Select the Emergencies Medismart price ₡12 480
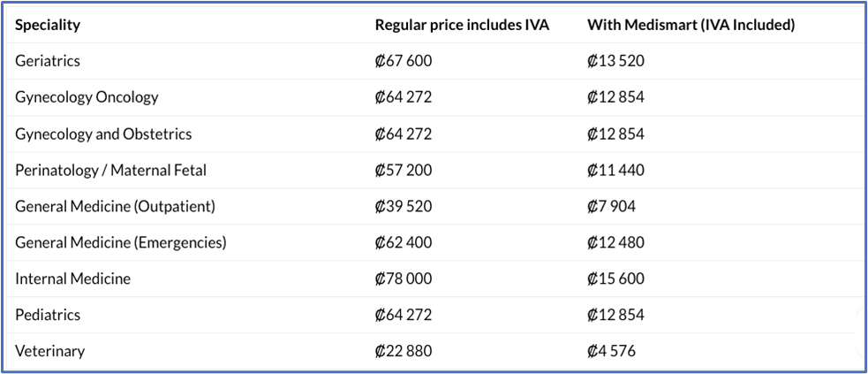This screenshot has height=374, width=868. coord(615,242)
